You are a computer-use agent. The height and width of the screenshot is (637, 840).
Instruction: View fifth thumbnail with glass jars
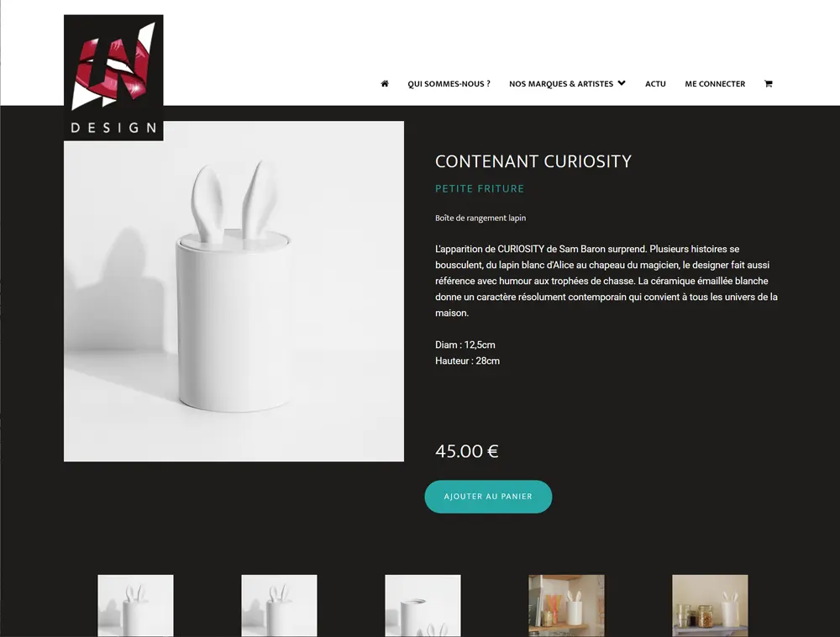pos(710,606)
